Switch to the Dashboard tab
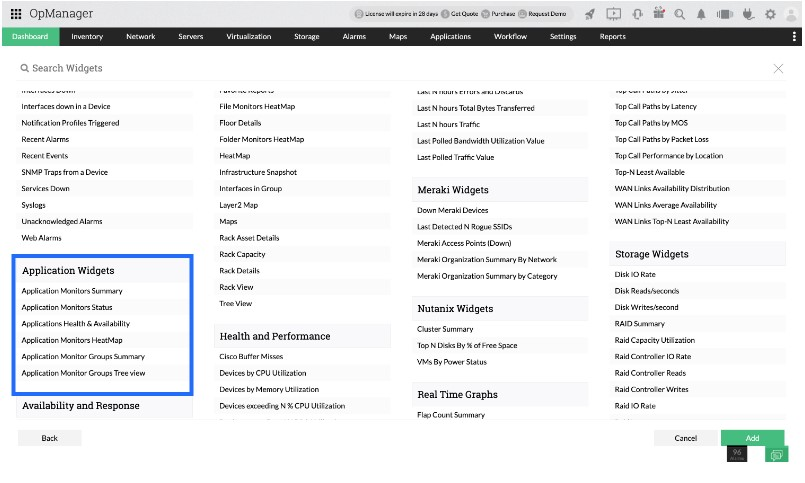This screenshot has height=483, width=805. click(x=30, y=36)
